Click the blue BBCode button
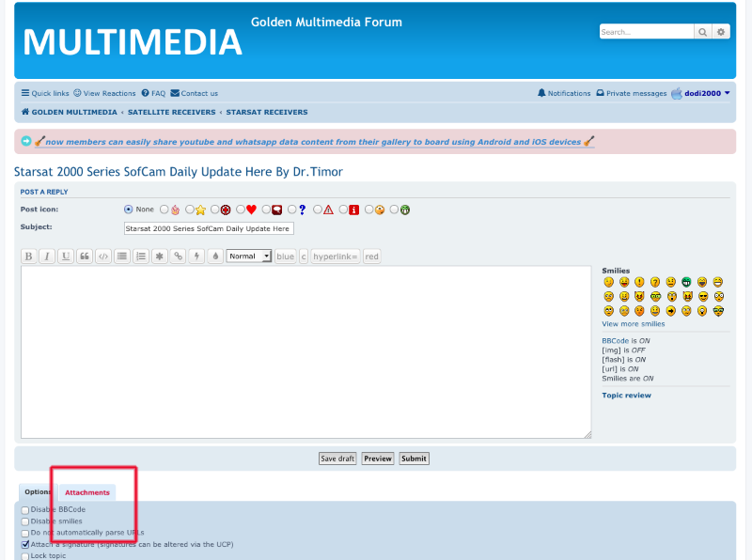This screenshot has height=560, width=752. (286, 257)
